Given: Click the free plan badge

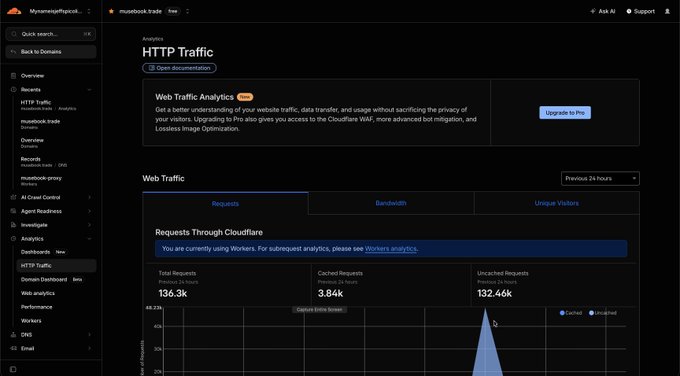Looking at the screenshot, I should click(173, 11).
